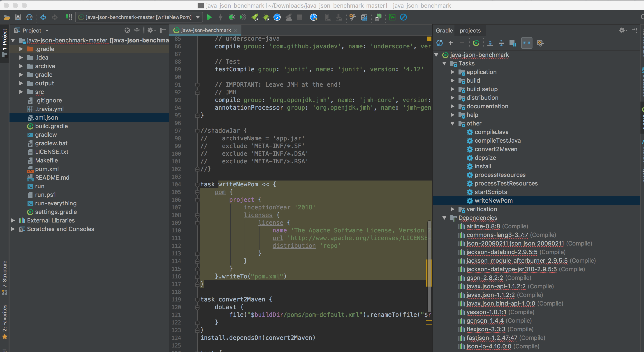Execute a Gradle task with the run icon
Image resolution: width=644 pixels, height=352 pixels.
[x=476, y=43]
